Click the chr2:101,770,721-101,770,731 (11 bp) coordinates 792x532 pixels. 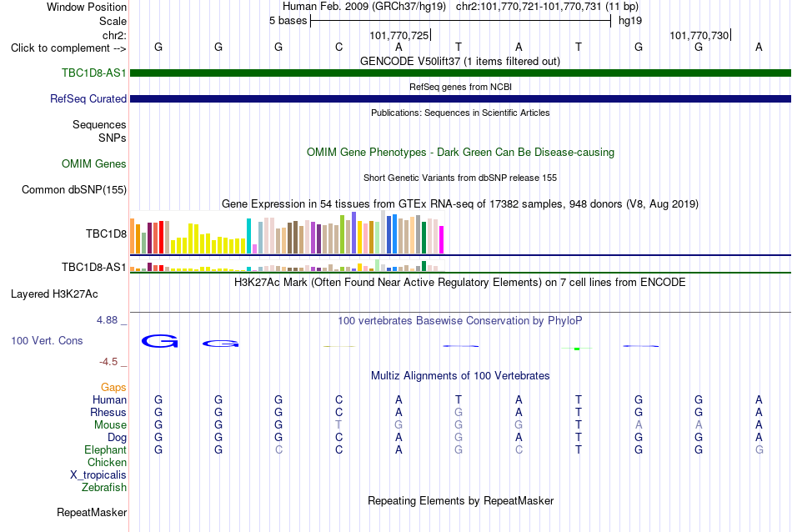pyautogui.click(x=548, y=7)
